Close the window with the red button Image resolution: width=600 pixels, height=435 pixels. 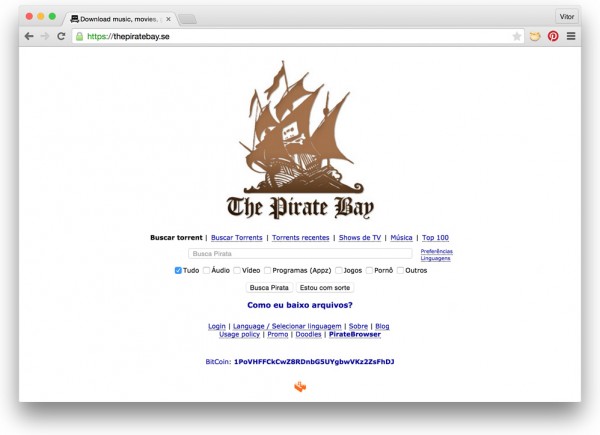point(29,16)
